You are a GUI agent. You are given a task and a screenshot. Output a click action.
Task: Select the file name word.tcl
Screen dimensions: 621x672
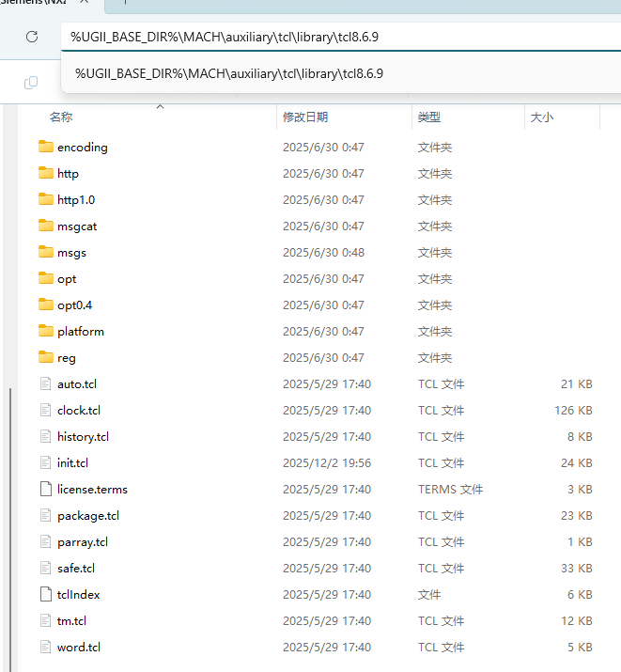[x=79, y=648]
